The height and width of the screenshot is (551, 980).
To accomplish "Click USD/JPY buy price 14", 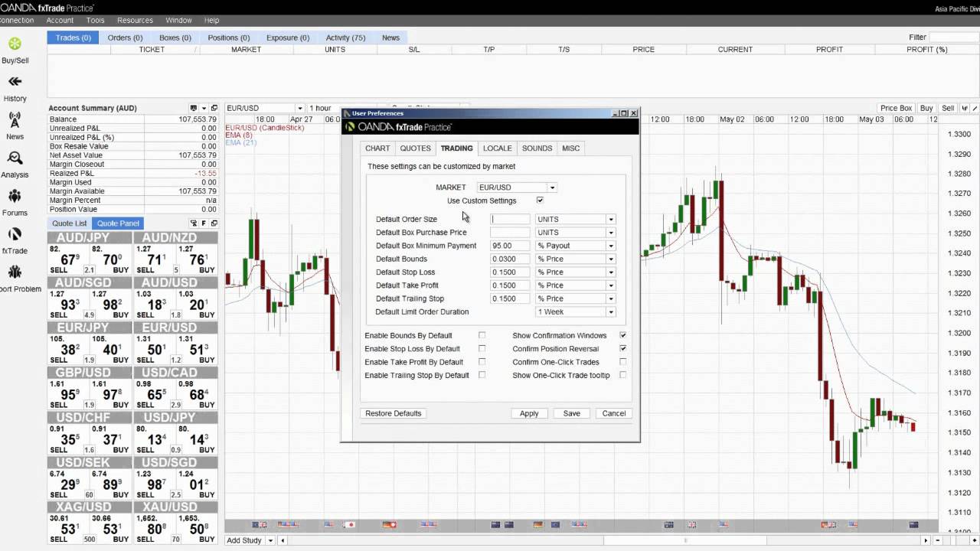I will (x=198, y=439).
